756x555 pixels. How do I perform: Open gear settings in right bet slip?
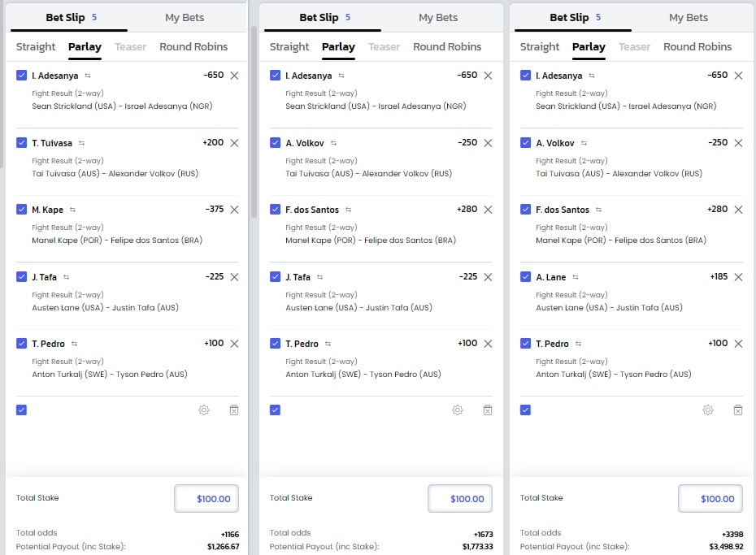(708, 410)
